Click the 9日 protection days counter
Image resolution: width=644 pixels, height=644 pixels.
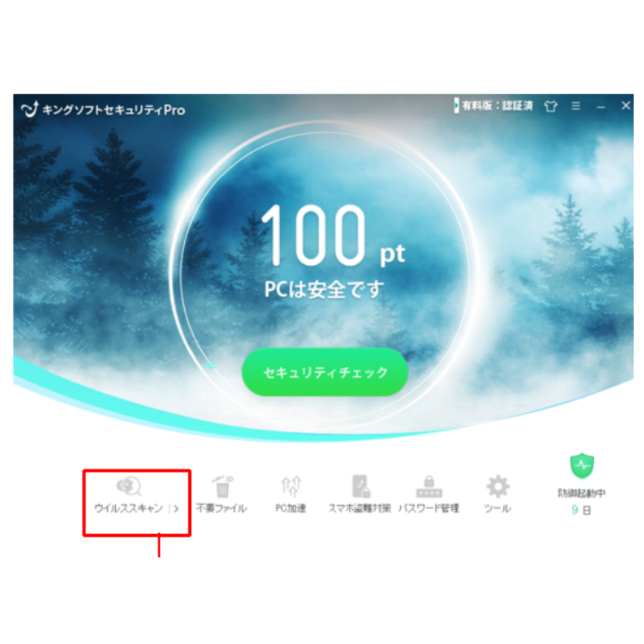coord(581,510)
